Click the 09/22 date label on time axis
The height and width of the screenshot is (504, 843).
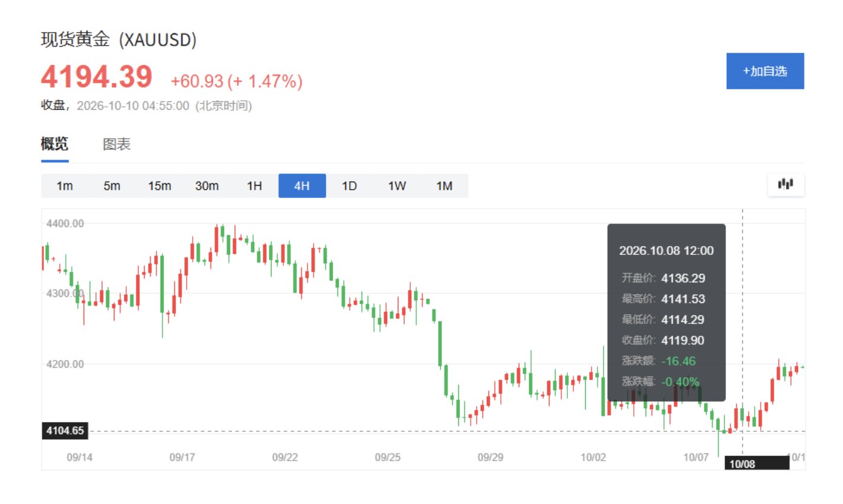(x=285, y=457)
